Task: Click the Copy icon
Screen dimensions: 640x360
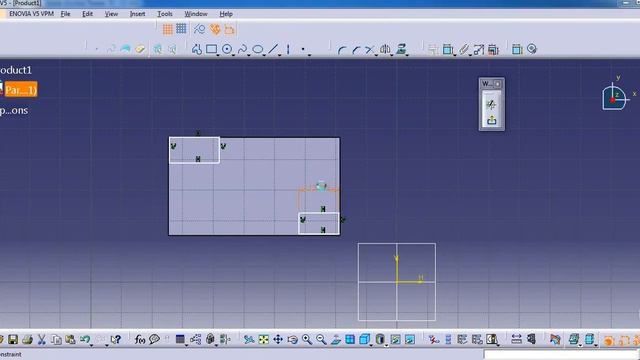Action: pyautogui.click(x=56, y=340)
